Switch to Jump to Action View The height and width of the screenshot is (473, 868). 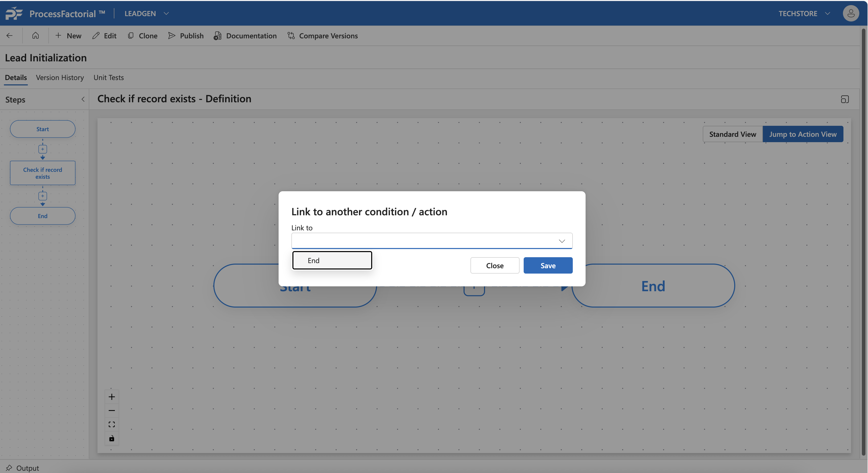pyautogui.click(x=803, y=134)
